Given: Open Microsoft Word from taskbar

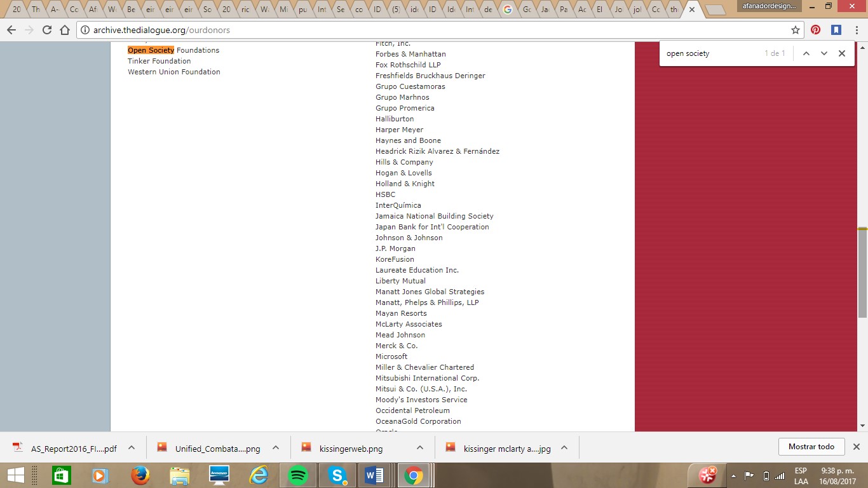Looking at the screenshot, I should [376, 475].
